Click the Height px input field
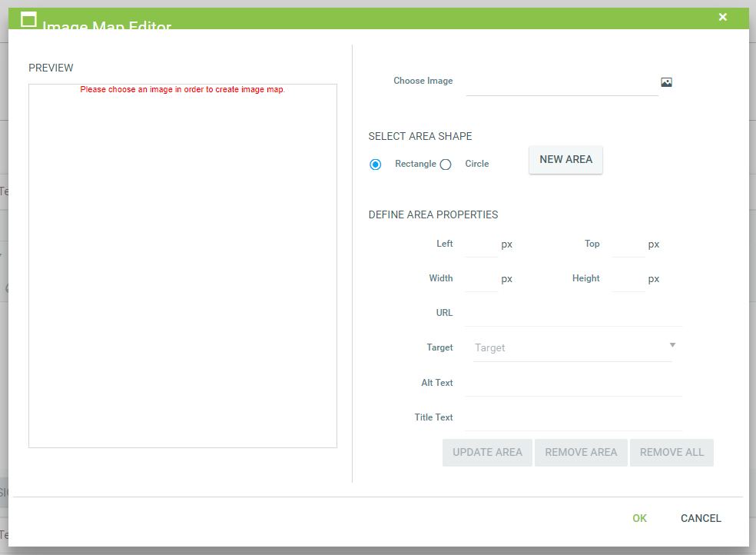The width and height of the screenshot is (756, 555). coord(628,280)
